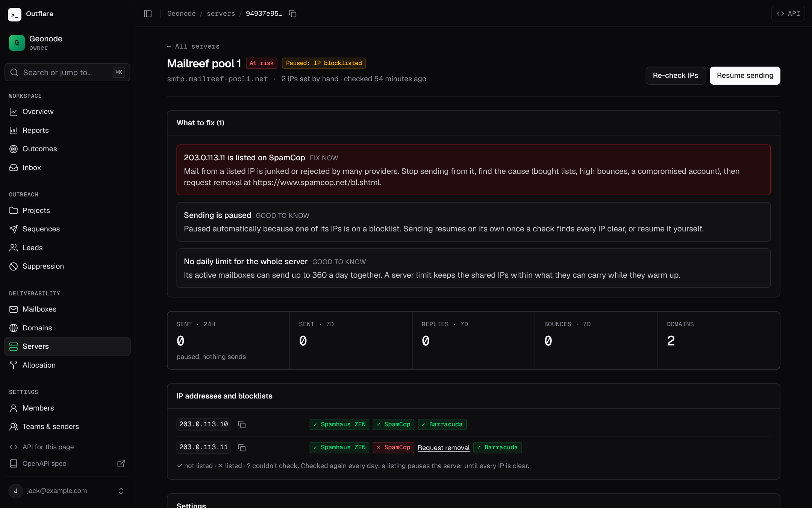
Task: Click Barracuda badge for 203.0.113.10
Action: click(442, 424)
